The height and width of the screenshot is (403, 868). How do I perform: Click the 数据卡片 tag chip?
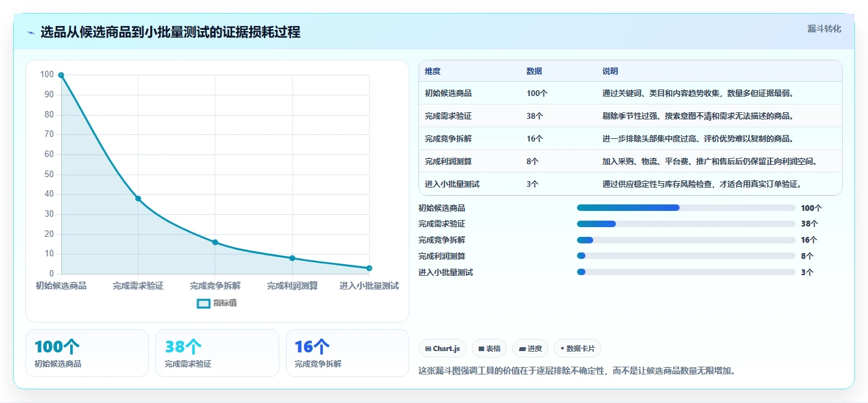click(x=578, y=348)
